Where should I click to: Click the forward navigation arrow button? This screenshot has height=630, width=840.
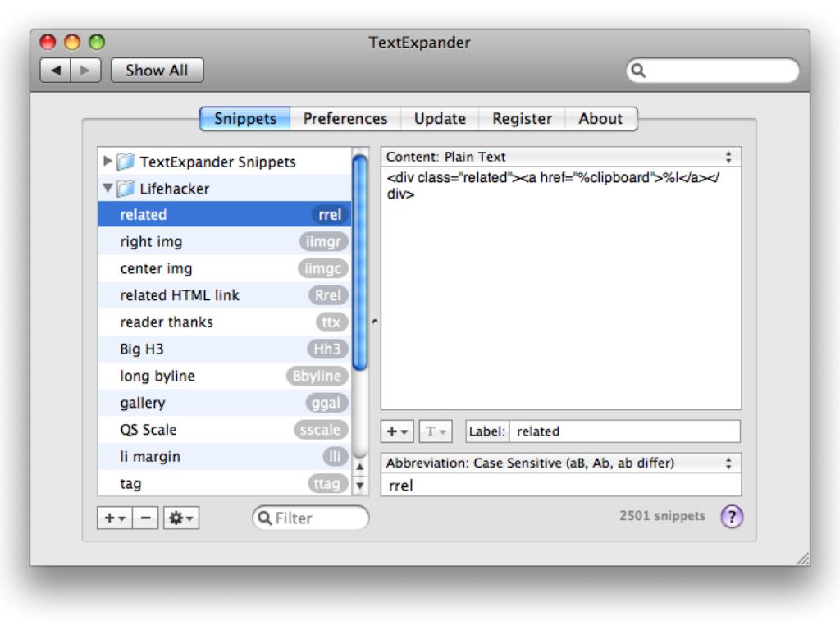pos(85,71)
